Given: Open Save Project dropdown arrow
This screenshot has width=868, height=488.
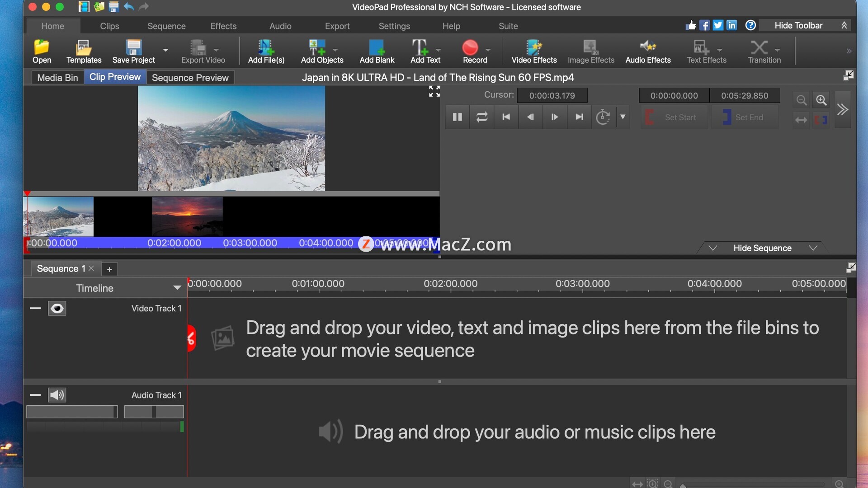Looking at the screenshot, I should [x=165, y=50].
